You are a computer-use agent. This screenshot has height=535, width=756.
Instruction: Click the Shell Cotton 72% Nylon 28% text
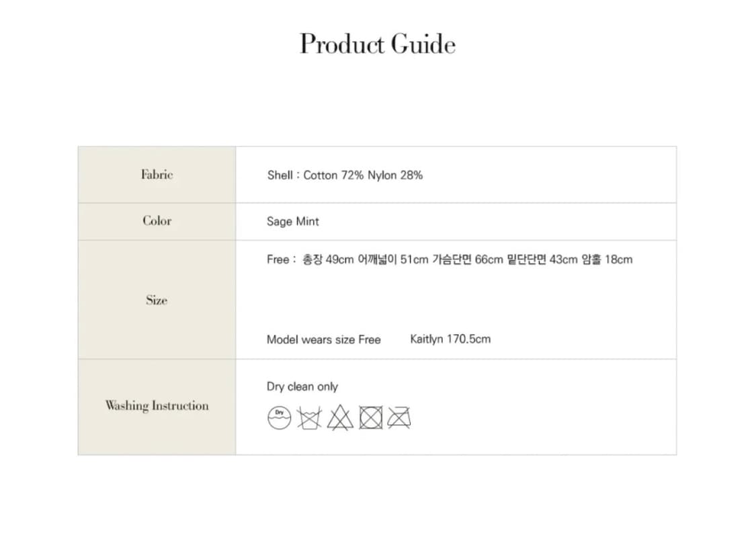(345, 175)
